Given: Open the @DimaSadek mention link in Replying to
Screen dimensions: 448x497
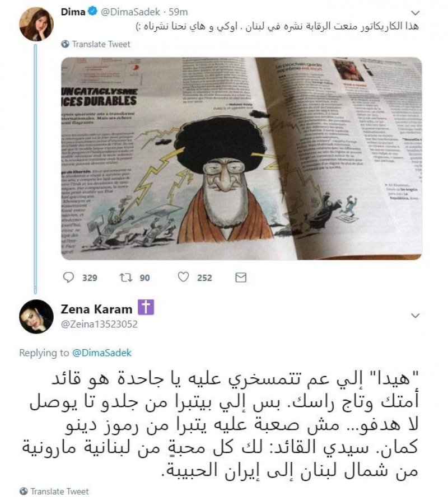Looking at the screenshot, I should point(102,353).
